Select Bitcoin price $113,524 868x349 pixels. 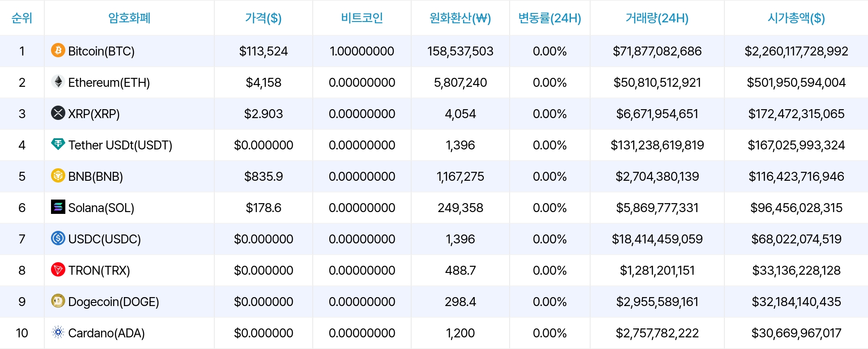tap(264, 51)
